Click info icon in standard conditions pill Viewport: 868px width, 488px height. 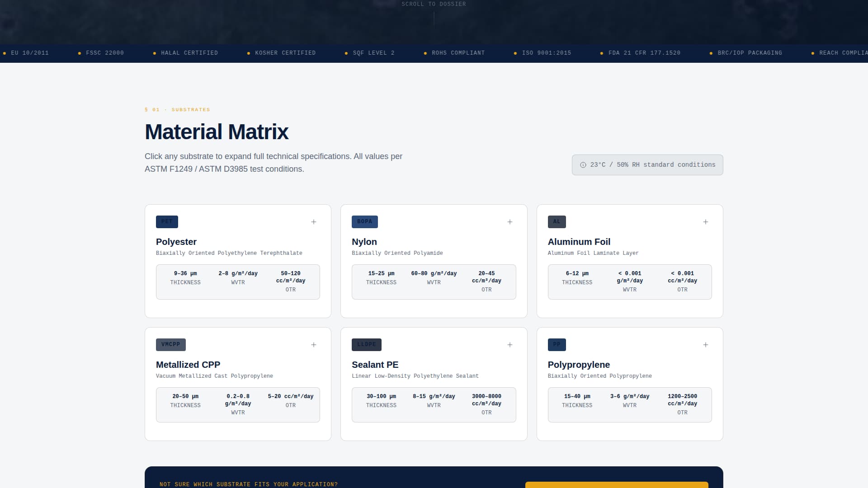[583, 165]
